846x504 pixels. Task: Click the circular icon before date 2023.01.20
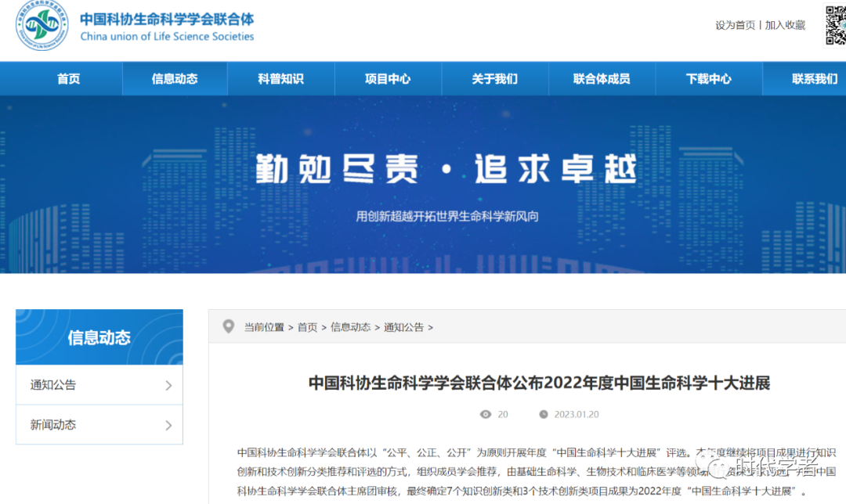click(x=542, y=415)
